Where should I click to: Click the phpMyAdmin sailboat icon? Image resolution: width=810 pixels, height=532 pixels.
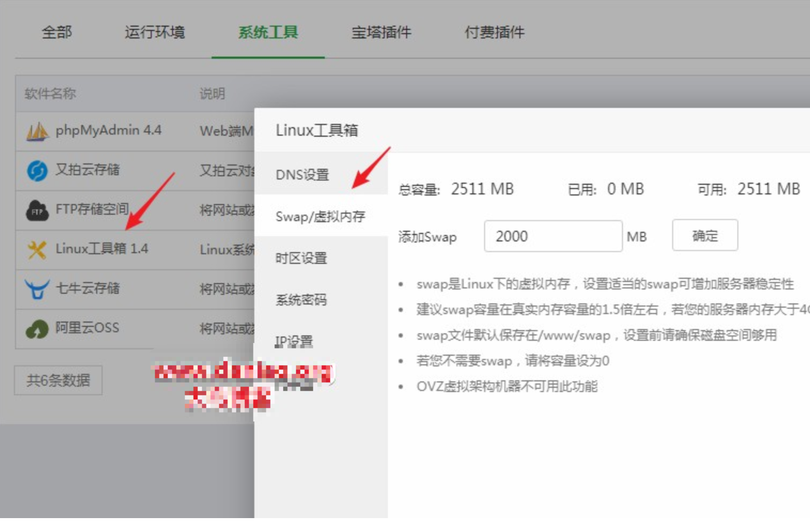click(37, 131)
